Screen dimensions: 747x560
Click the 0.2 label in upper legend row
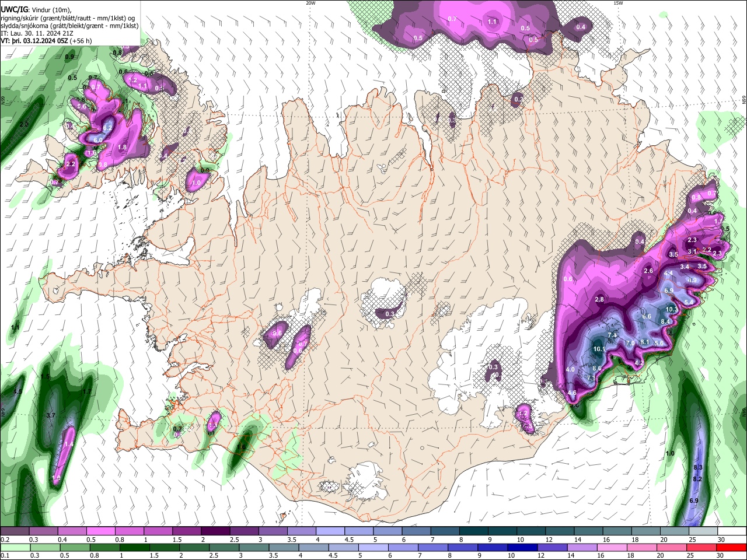click(5, 540)
